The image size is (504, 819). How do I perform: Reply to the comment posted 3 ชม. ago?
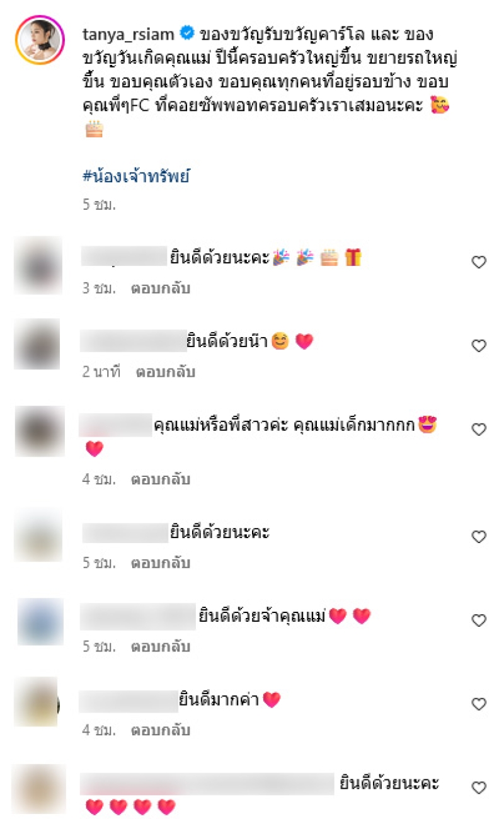click(160, 289)
